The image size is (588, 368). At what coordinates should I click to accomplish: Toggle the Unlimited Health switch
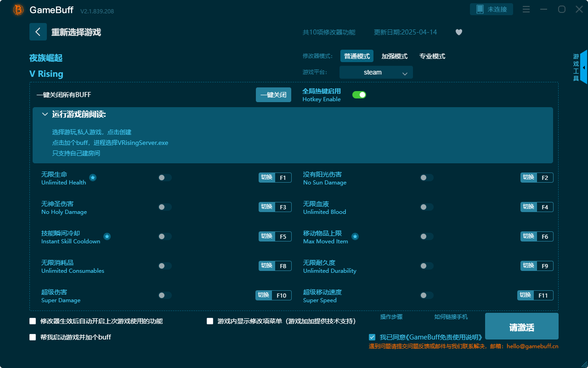point(165,177)
